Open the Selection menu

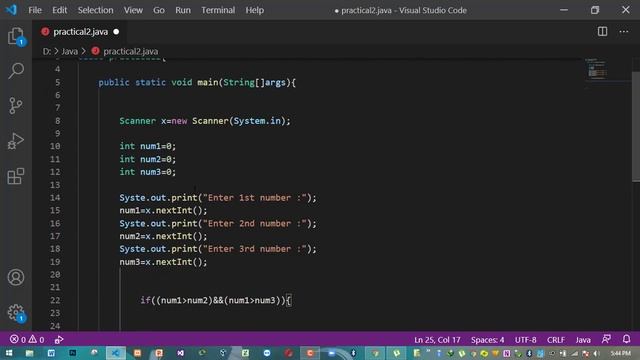click(96, 10)
